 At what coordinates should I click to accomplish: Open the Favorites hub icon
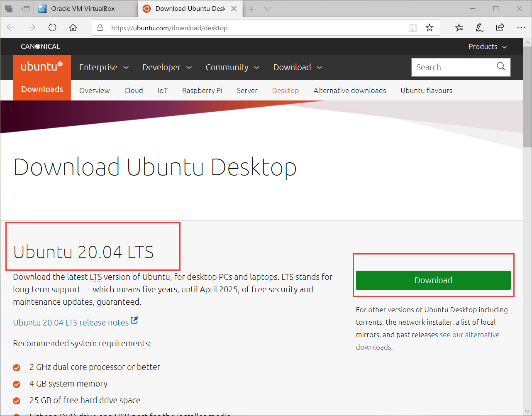click(x=459, y=28)
